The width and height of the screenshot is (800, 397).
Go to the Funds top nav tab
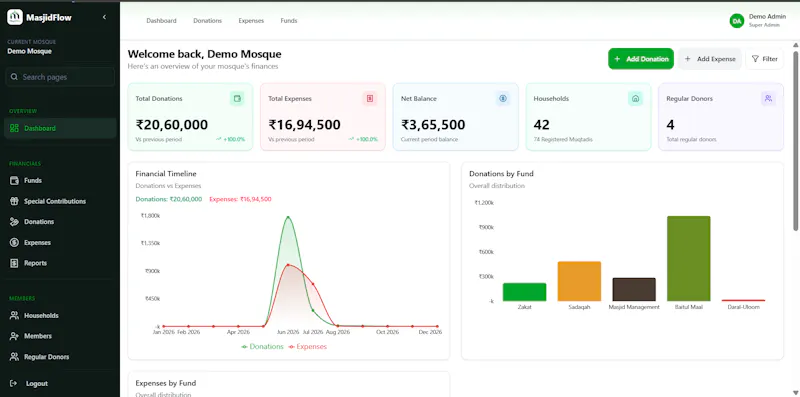point(289,21)
